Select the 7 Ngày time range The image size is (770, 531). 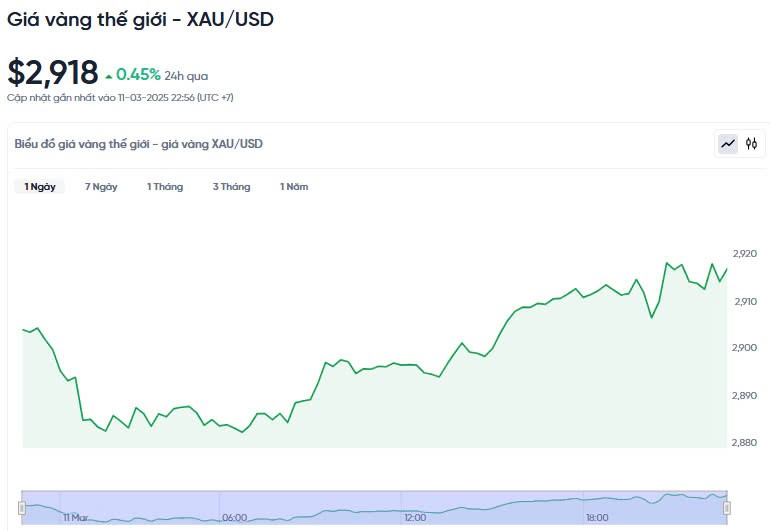(x=101, y=187)
